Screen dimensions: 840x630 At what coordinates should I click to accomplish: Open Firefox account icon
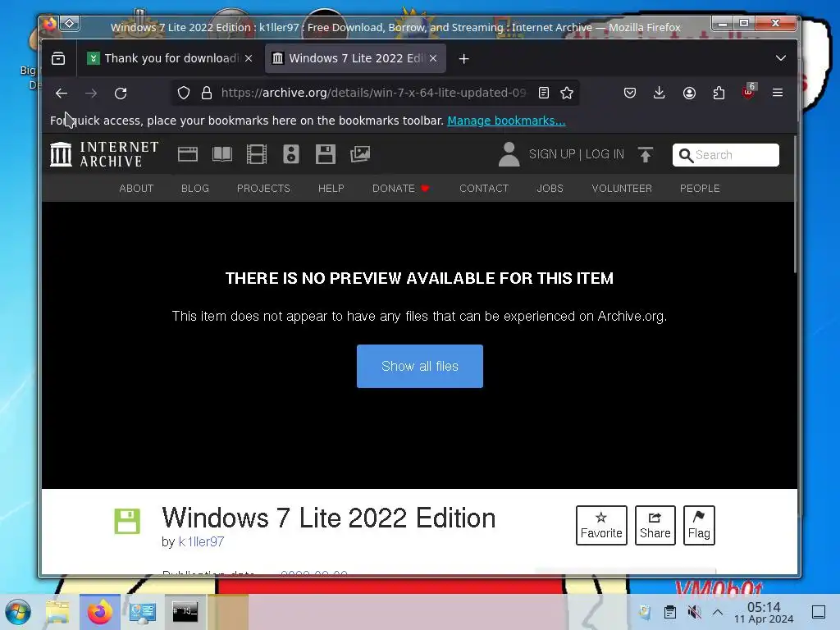pyautogui.click(x=689, y=94)
